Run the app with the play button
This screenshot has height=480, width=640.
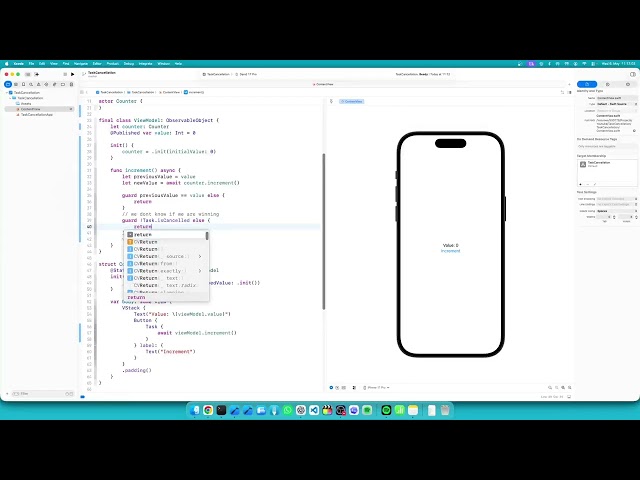tap(73, 74)
